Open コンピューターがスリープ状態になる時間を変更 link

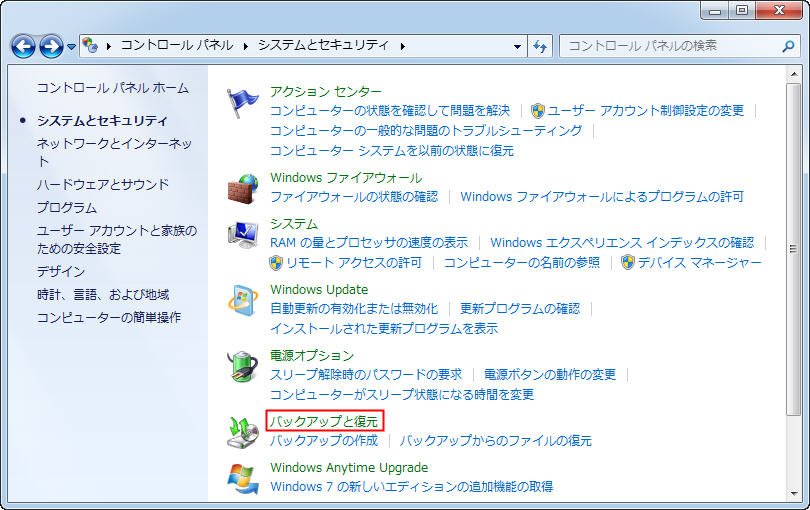[402, 395]
